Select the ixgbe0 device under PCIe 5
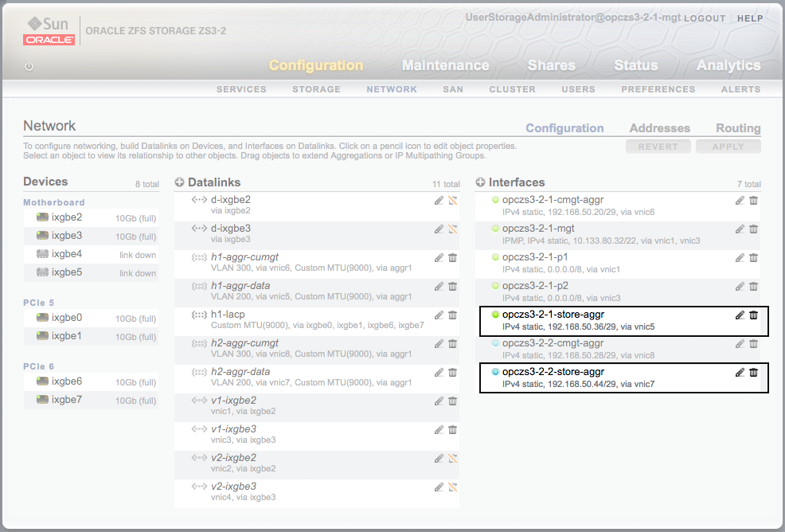This screenshot has height=532, width=785. click(x=91, y=318)
